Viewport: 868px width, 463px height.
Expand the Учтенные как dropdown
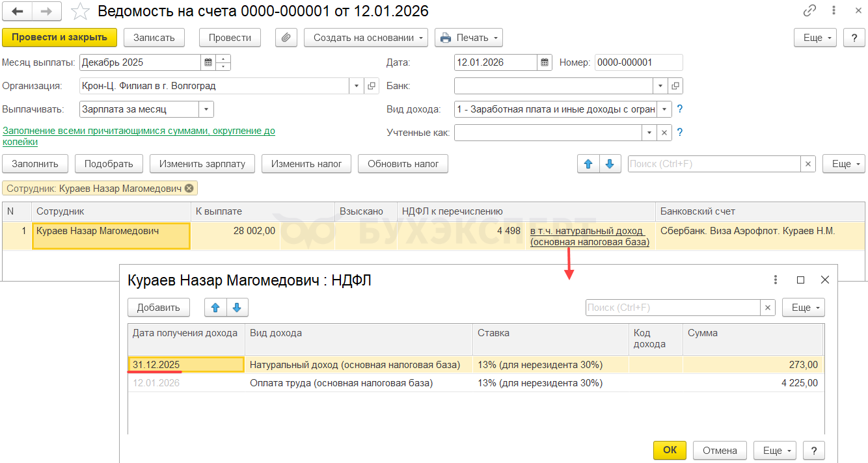(649, 133)
